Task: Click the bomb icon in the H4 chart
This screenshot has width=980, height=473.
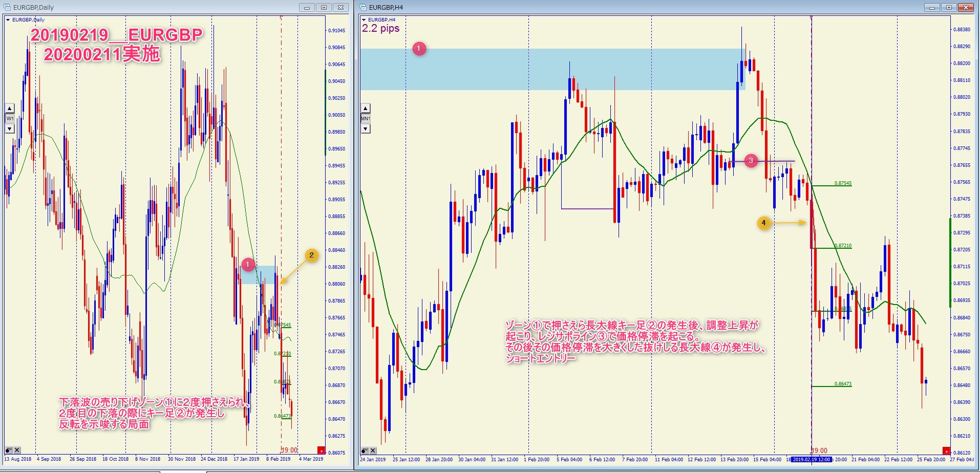Action: (365, 450)
